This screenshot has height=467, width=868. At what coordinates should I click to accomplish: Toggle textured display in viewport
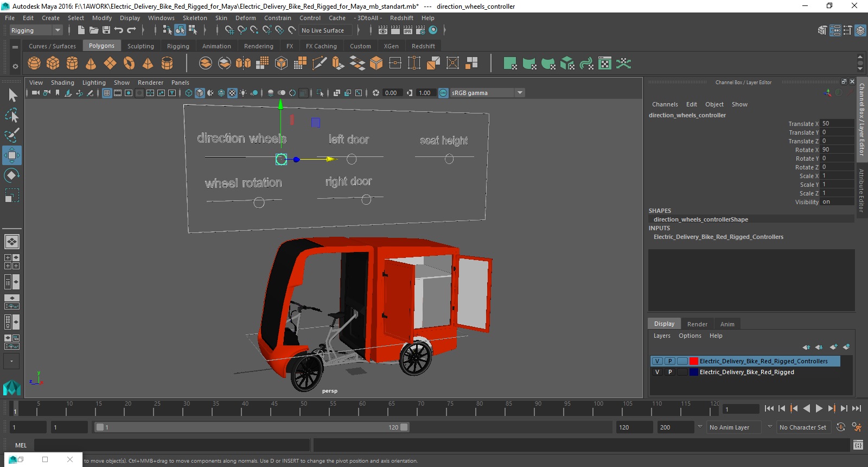click(x=232, y=93)
